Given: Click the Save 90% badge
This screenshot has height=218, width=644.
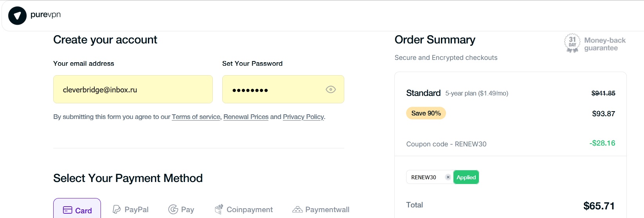Looking at the screenshot, I should click(426, 113).
